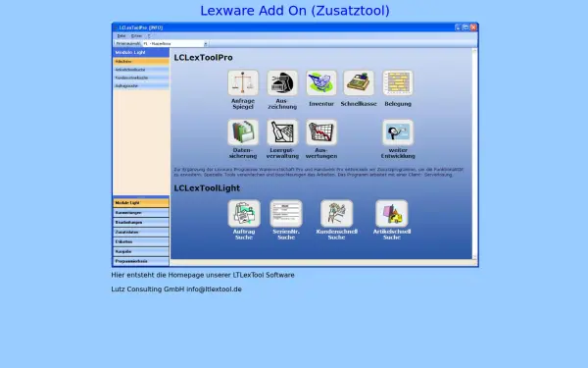Select the Artikelschnellsuche sidebar entry
The image size is (588, 368).
tap(141, 70)
